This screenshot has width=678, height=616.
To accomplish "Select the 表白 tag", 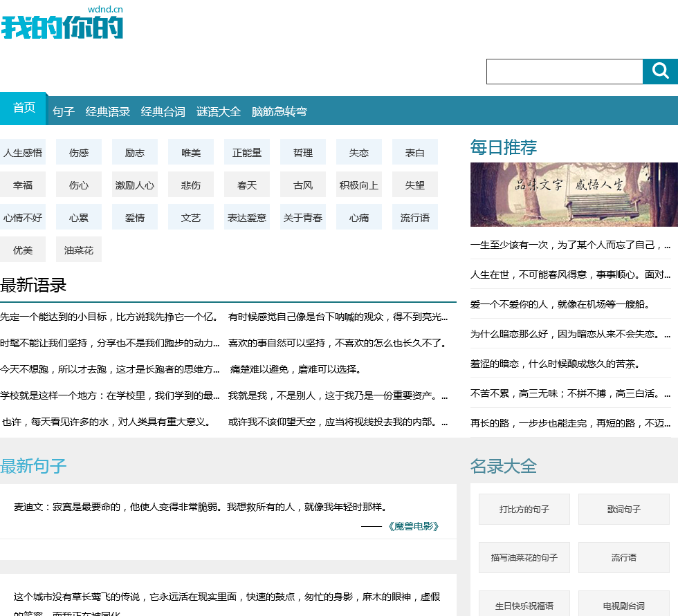I will [415, 153].
